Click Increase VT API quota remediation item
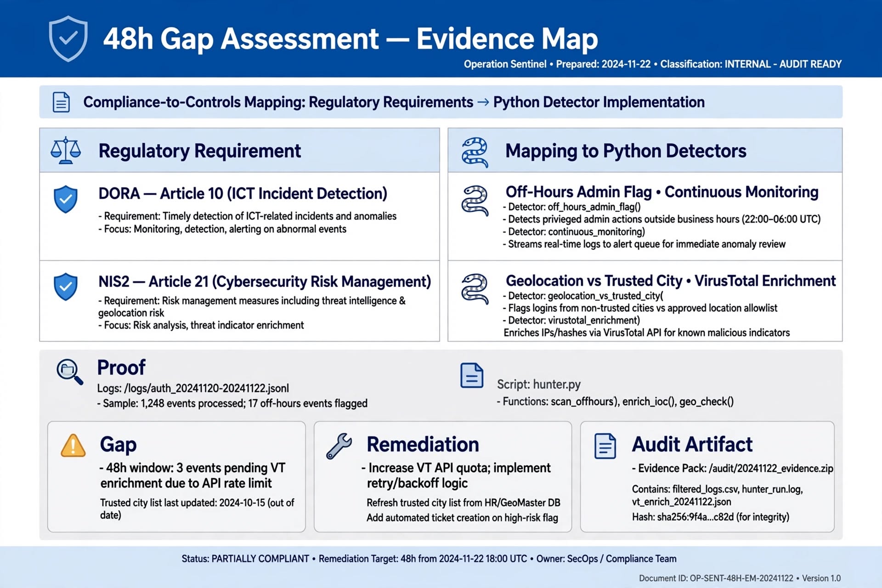882x588 pixels. point(456,475)
